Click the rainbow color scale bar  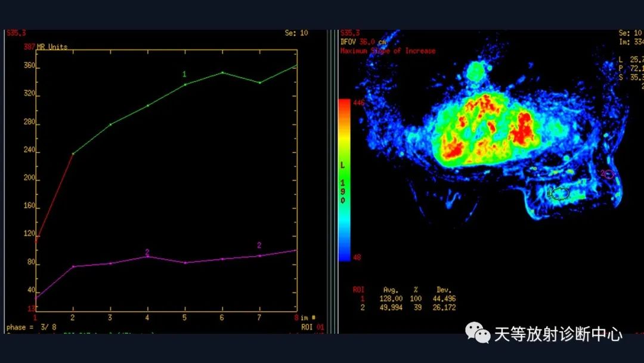click(x=344, y=180)
